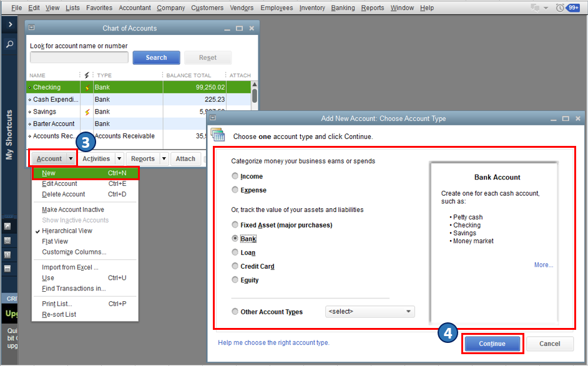Click the Cancel button
The image size is (588, 366).
point(550,344)
